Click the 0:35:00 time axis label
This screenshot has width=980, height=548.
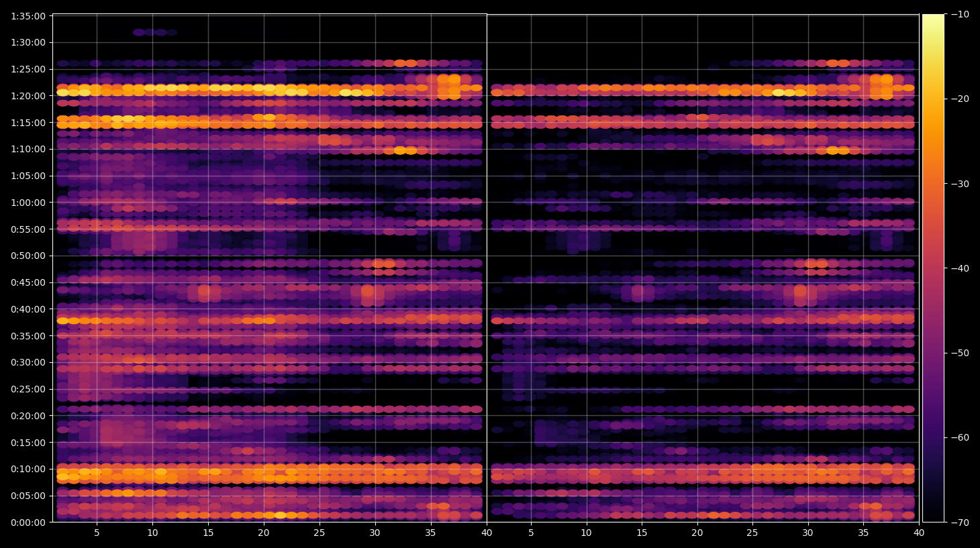28,336
